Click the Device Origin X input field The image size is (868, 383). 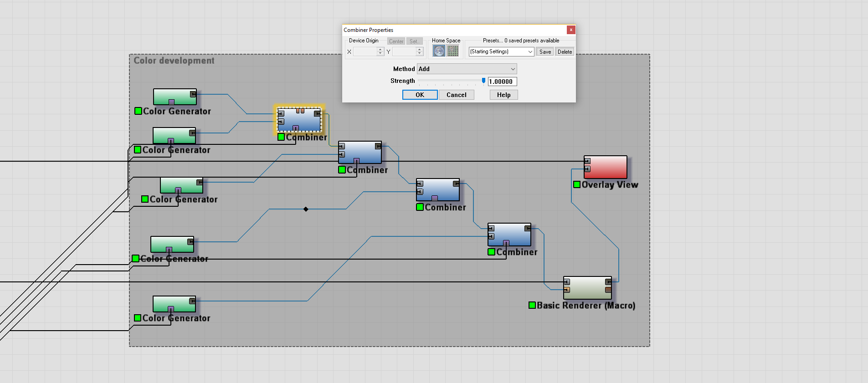point(365,51)
